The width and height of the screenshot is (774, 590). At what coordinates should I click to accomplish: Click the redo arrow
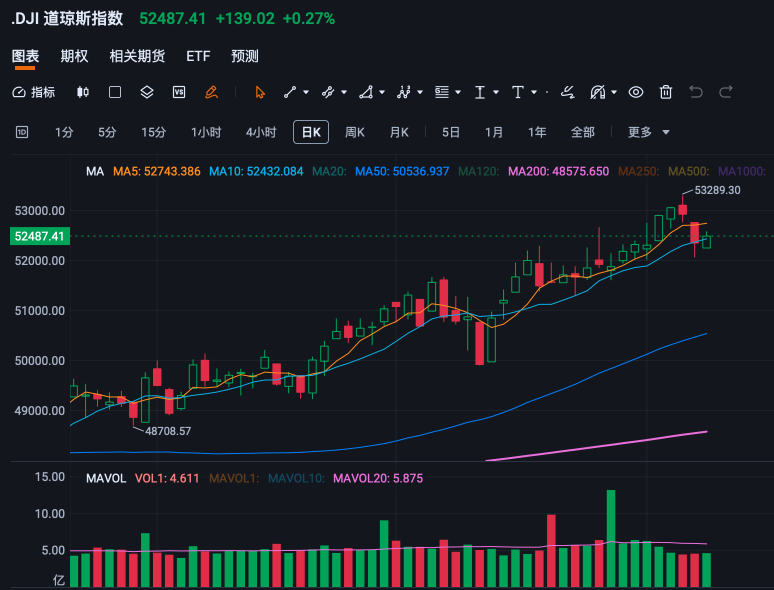(x=726, y=92)
